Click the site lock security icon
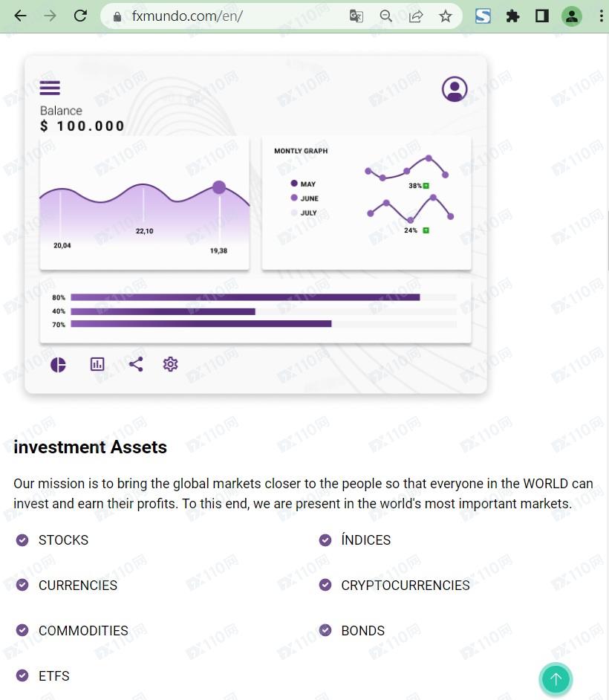Screen dimensions: 609x700 tap(116, 16)
